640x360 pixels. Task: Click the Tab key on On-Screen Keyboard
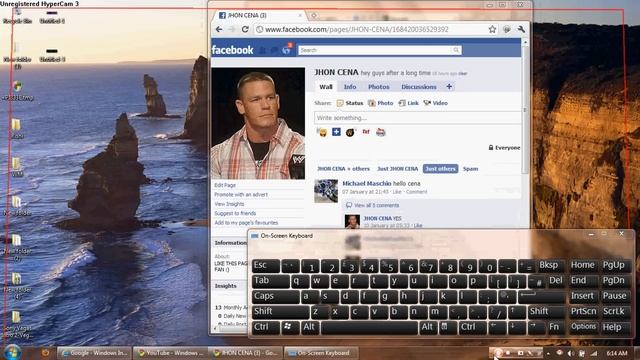click(x=271, y=281)
